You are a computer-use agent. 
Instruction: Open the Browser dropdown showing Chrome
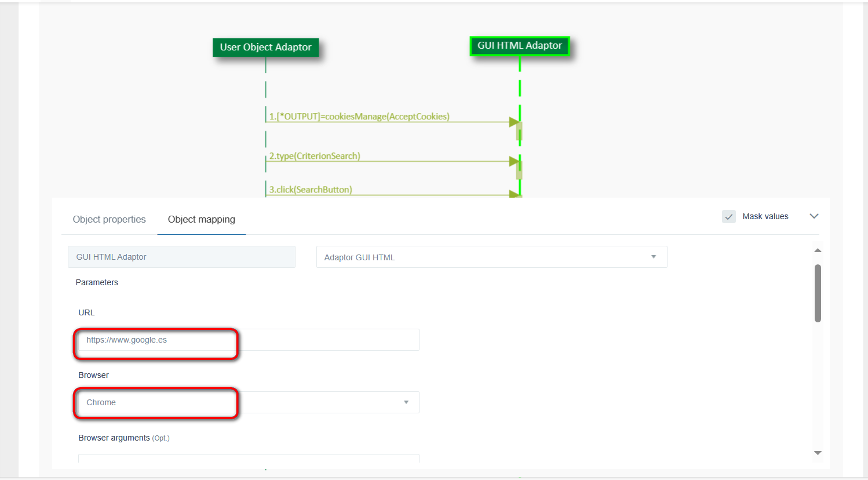tap(249, 402)
